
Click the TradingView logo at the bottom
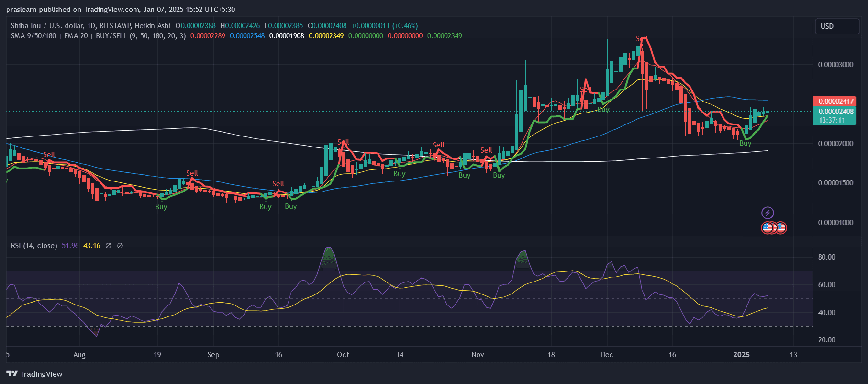point(34,374)
